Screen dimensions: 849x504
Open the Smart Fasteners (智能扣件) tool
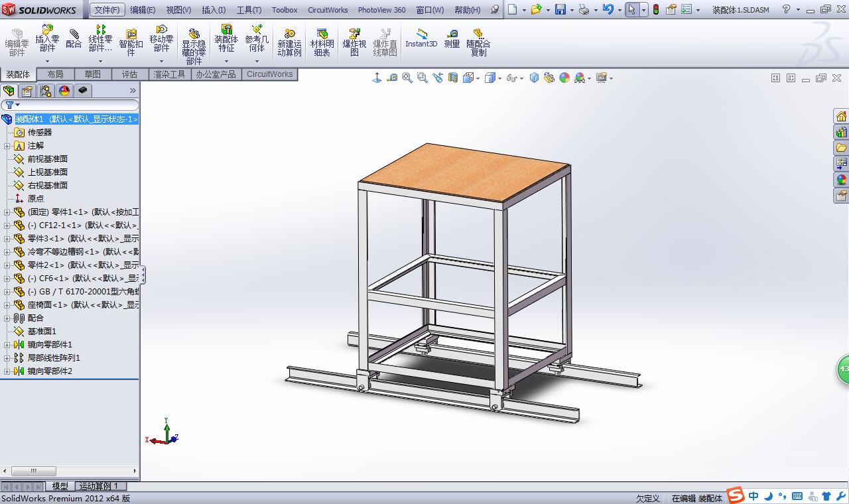point(131,42)
